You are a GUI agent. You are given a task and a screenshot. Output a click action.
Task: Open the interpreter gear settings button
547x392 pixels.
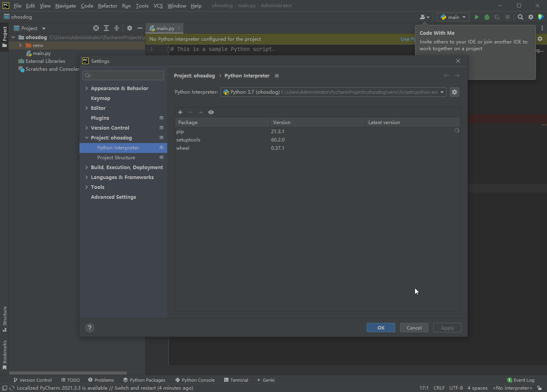(x=455, y=92)
